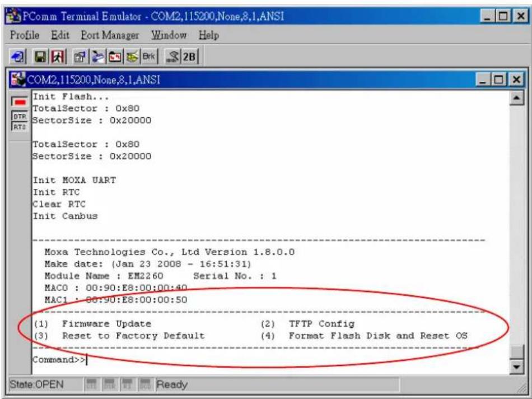Image resolution: width=532 pixels, height=399 pixels.
Task: Click the green capture toolbar icon
Action: pyautogui.click(x=132, y=57)
